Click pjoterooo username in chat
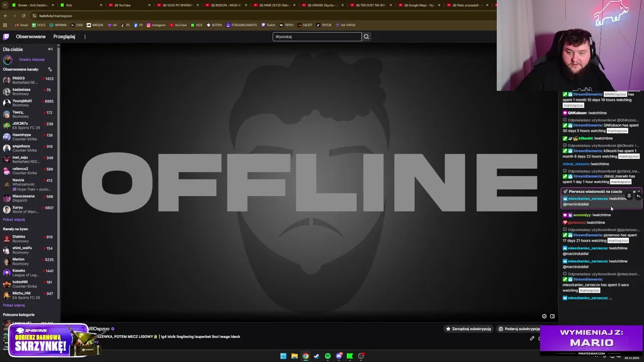The width and height of the screenshot is (644, 362). coord(576,223)
